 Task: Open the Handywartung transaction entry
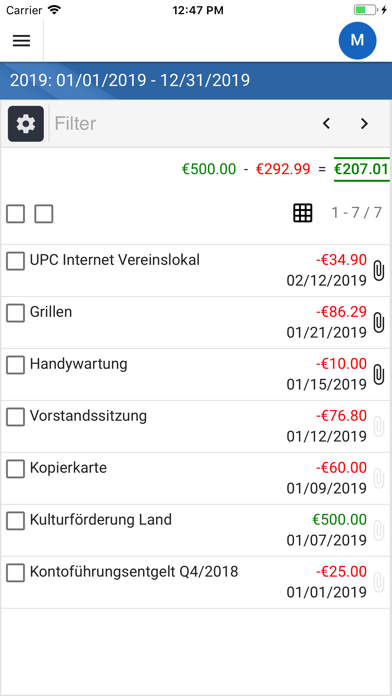tap(196, 375)
